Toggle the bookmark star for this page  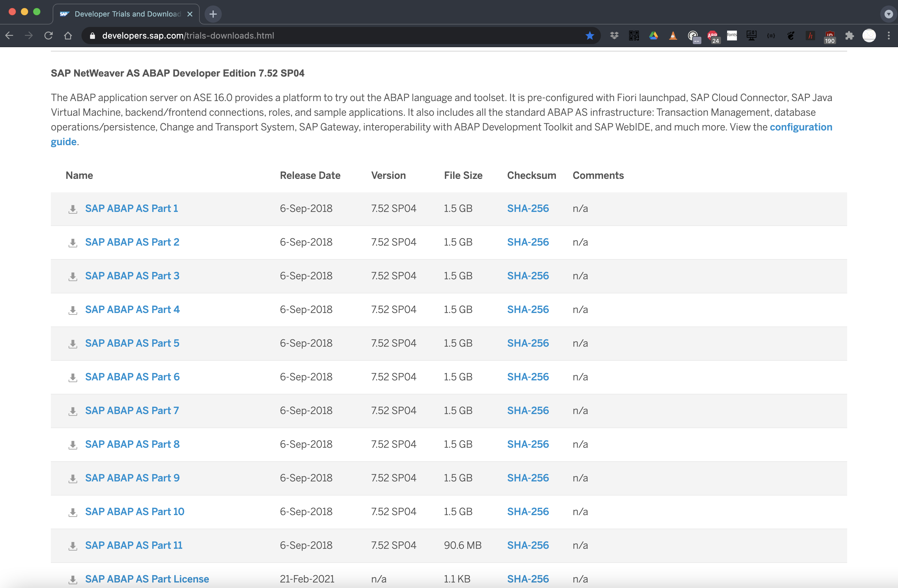pos(590,36)
